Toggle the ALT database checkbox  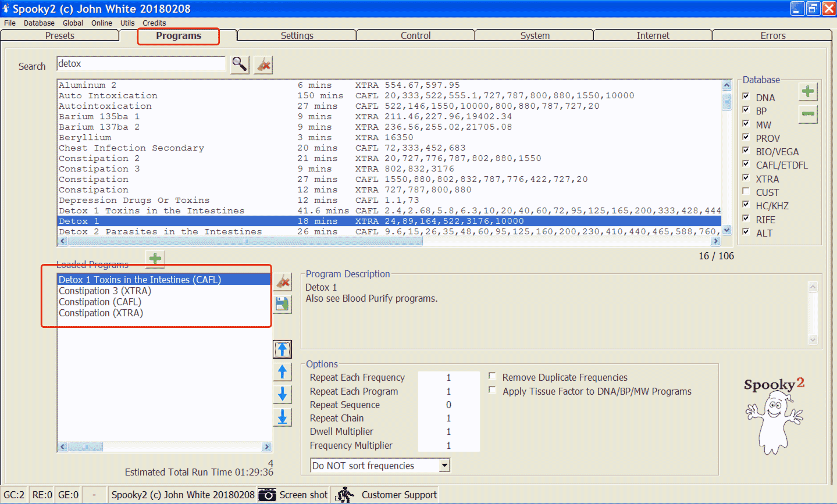coord(746,232)
